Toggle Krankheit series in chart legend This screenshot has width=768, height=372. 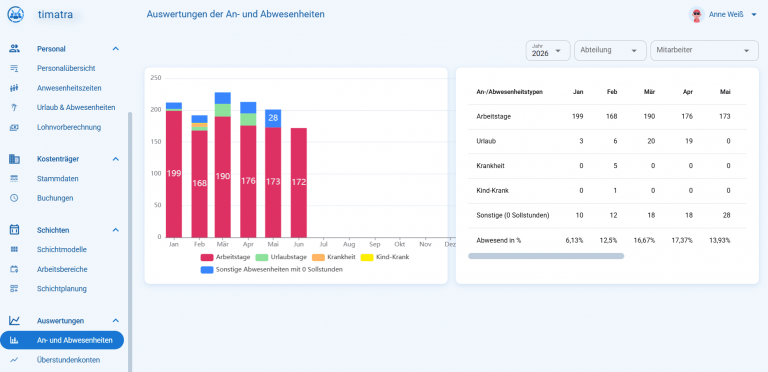tap(333, 257)
